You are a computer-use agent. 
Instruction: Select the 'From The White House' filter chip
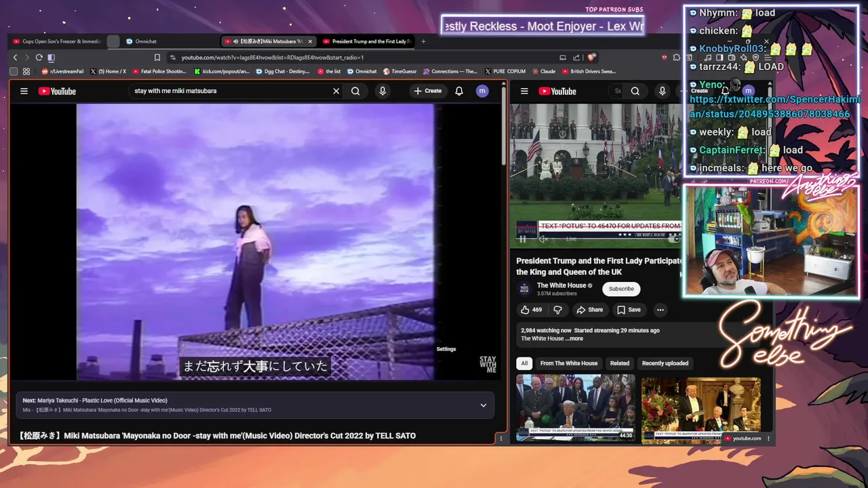click(569, 363)
